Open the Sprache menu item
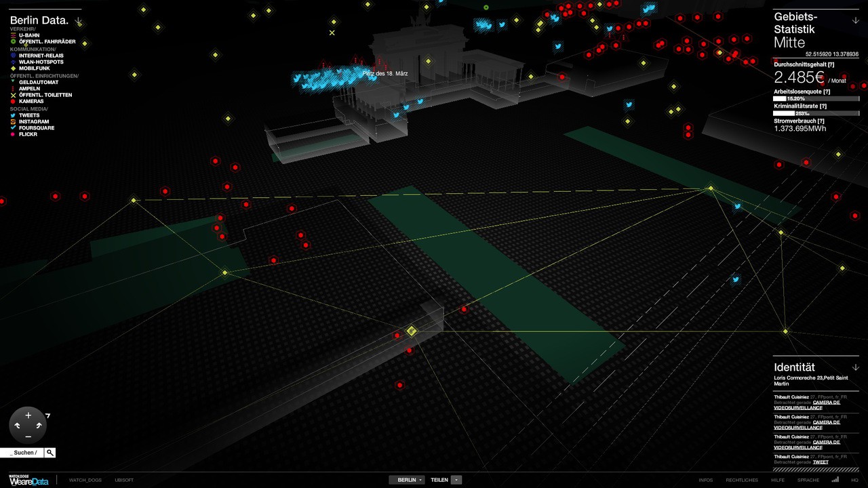 pyautogui.click(x=808, y=480)
